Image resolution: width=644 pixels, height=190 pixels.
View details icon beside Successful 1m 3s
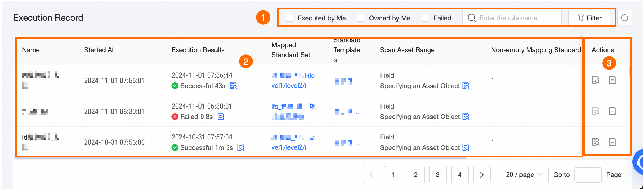pos(241,147)
